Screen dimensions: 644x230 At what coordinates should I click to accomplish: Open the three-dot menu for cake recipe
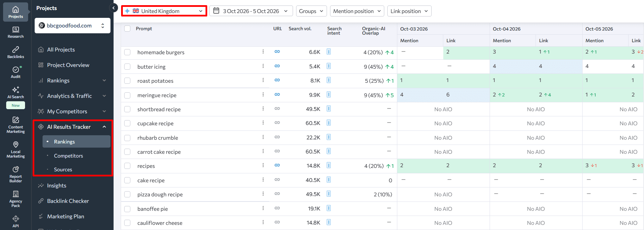coord(263,180)
